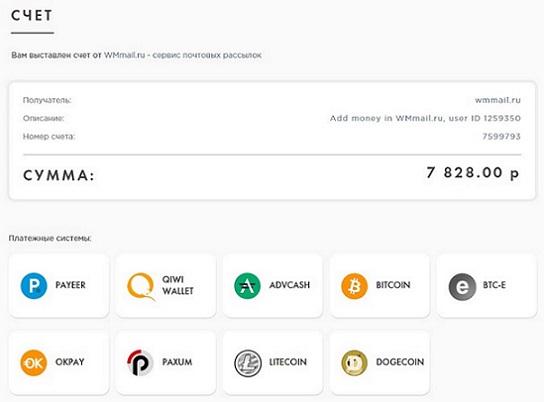This screenshot has height=402, width=544.
Task: Click the invoice number 7599793
Action: 501,136
